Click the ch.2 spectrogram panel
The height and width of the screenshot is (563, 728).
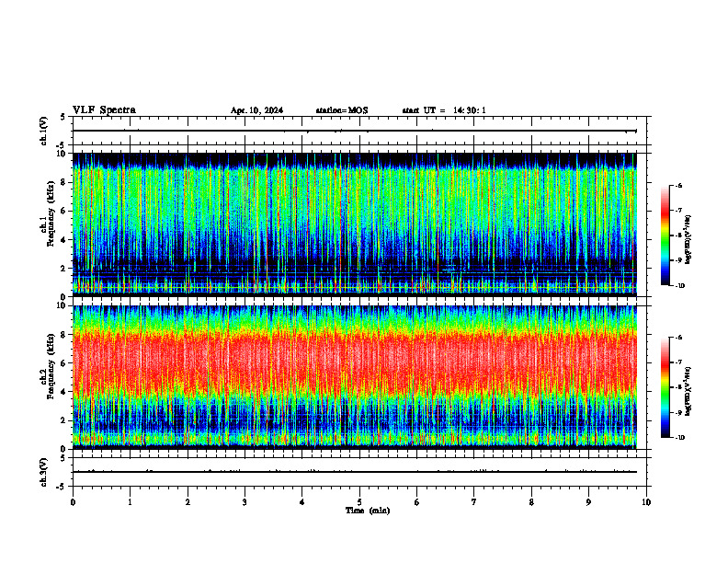[354, 377]
